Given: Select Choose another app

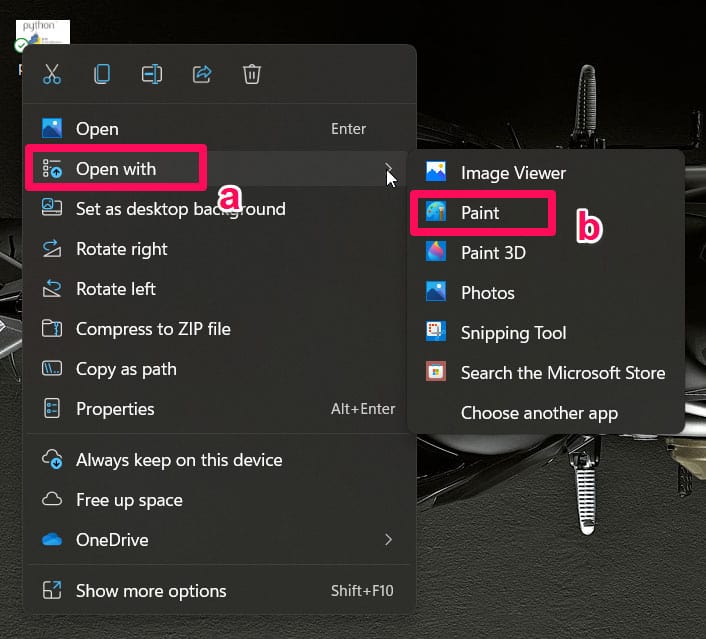Looking at the screenshot, I should coord(546,413).
